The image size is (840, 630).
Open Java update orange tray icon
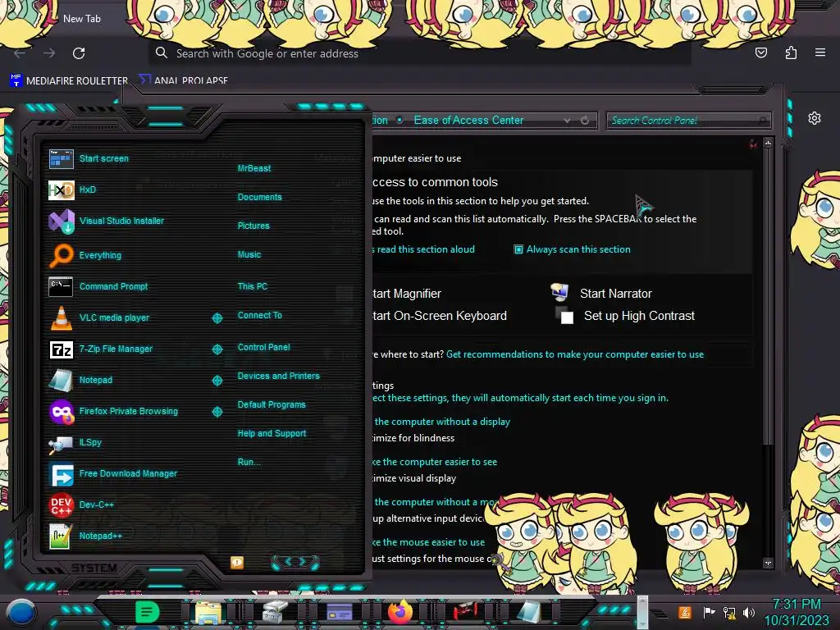685,612
